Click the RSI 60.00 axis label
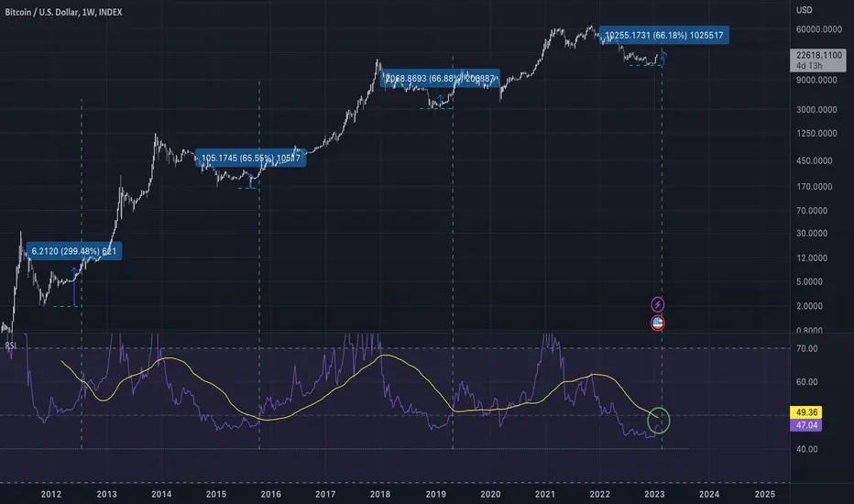 pos(806,382)
